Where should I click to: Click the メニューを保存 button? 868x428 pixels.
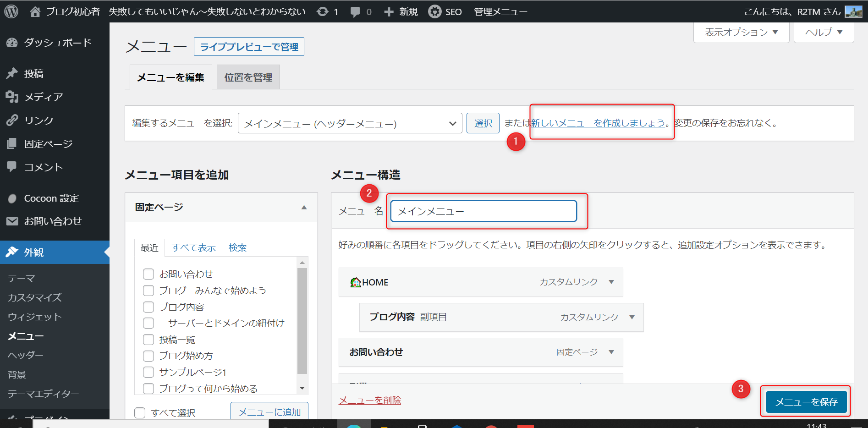tap(806, 402)
